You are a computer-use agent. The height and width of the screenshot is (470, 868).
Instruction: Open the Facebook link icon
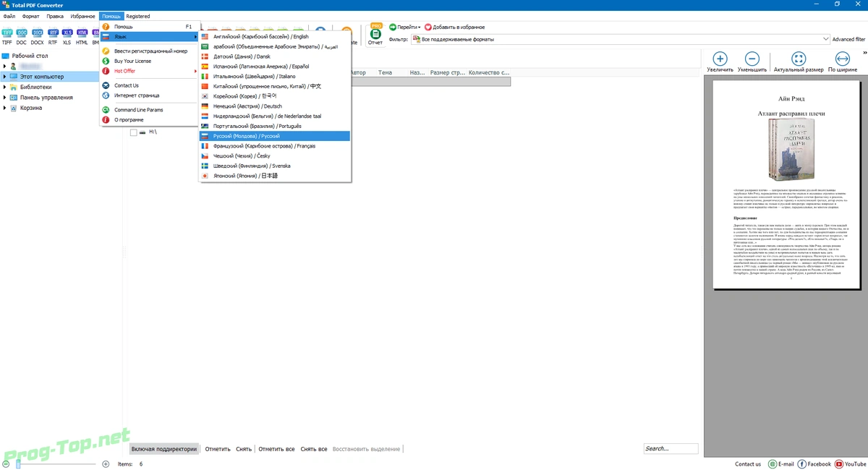point(801,464)
